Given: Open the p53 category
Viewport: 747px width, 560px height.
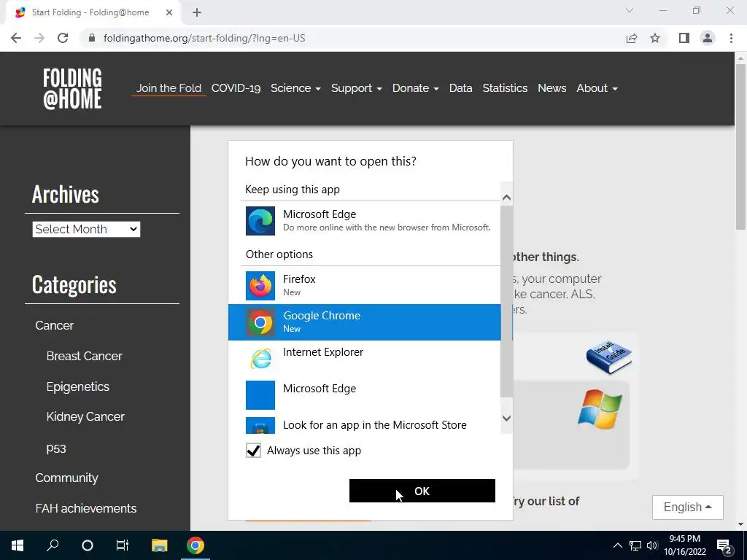Looking at the screenshot, I should pos(56,448).
